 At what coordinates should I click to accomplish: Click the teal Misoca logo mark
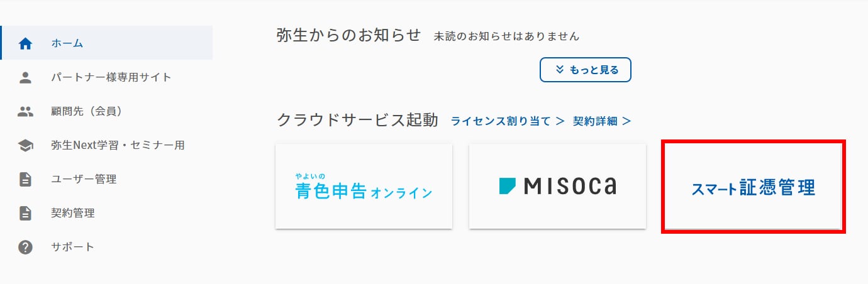(507, 185)
